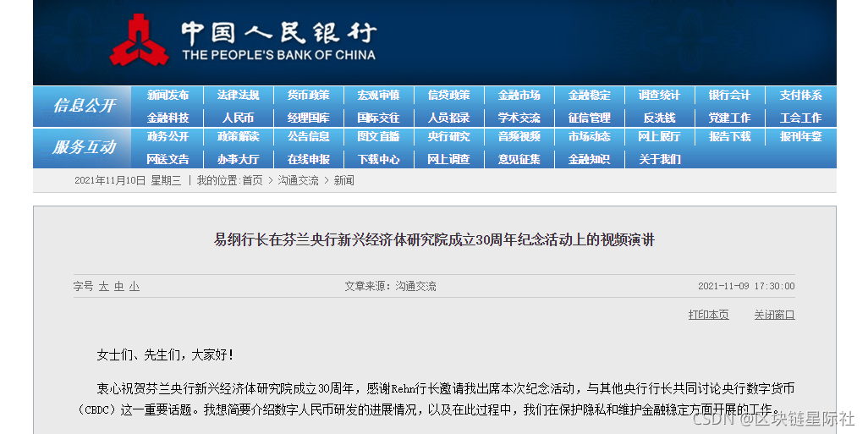Set font size to 中
The width and height of the screenshot is (868, 434).
(x=119, y=286)
